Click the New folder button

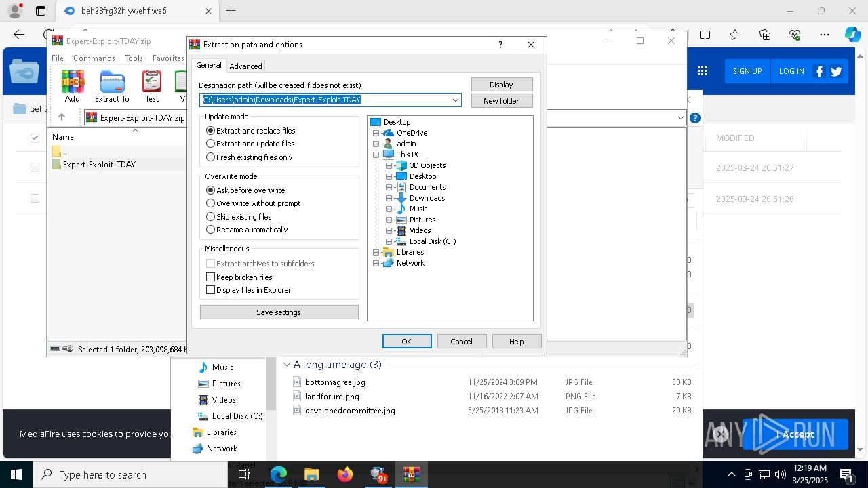(x=502, y=101)
